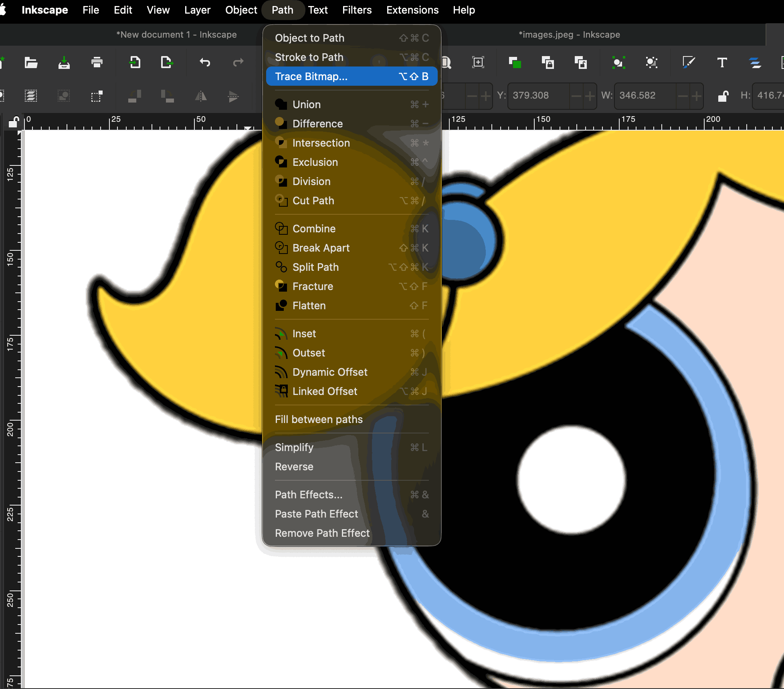The height and width of the screenshot is (689, 784).
Task: Click the Undo arrow icon
Action: [205, 62]
